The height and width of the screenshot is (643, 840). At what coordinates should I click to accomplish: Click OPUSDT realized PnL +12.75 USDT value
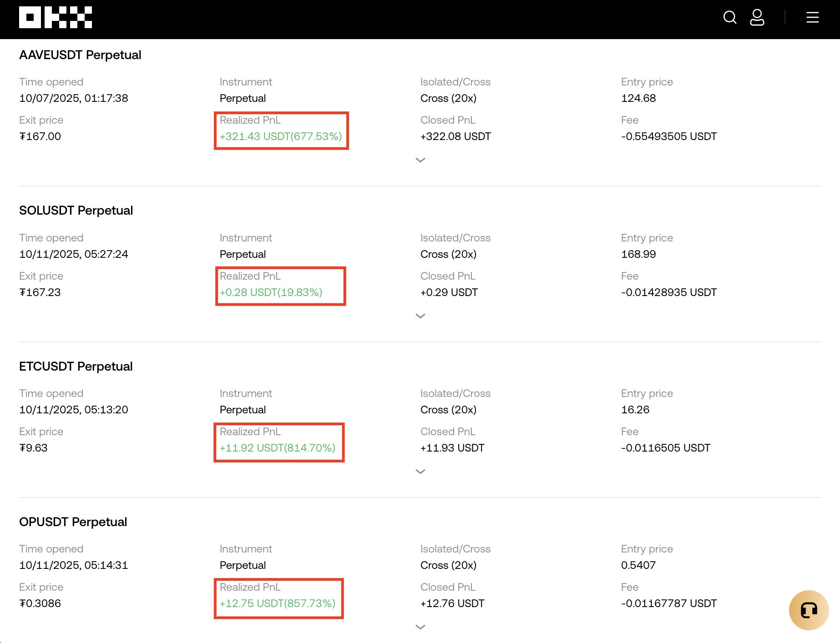277,603
